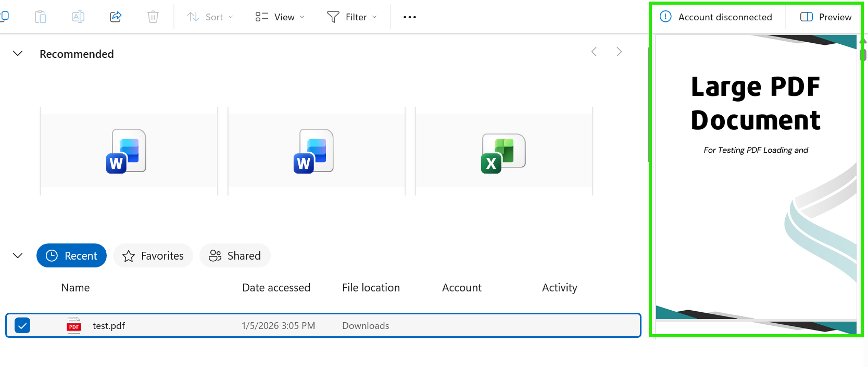Viewport: 868px width, 367px height.
Task: Click the PDF file icon beside test.pdf
Action: click(74, 325)
